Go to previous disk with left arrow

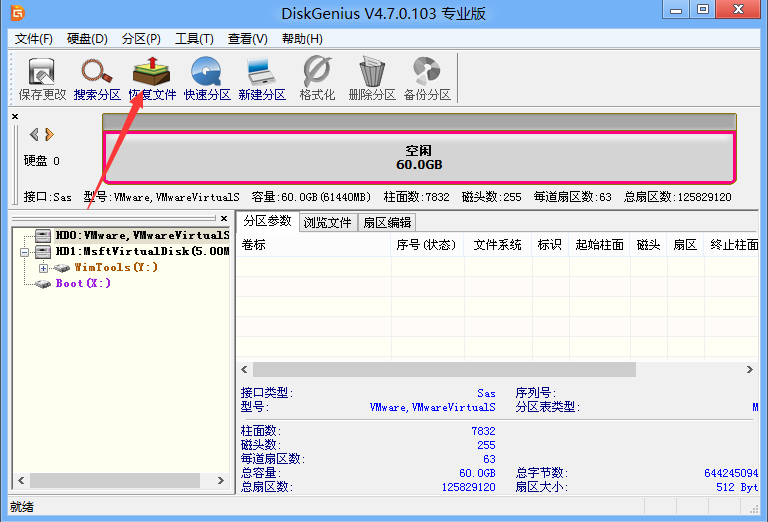34,134
